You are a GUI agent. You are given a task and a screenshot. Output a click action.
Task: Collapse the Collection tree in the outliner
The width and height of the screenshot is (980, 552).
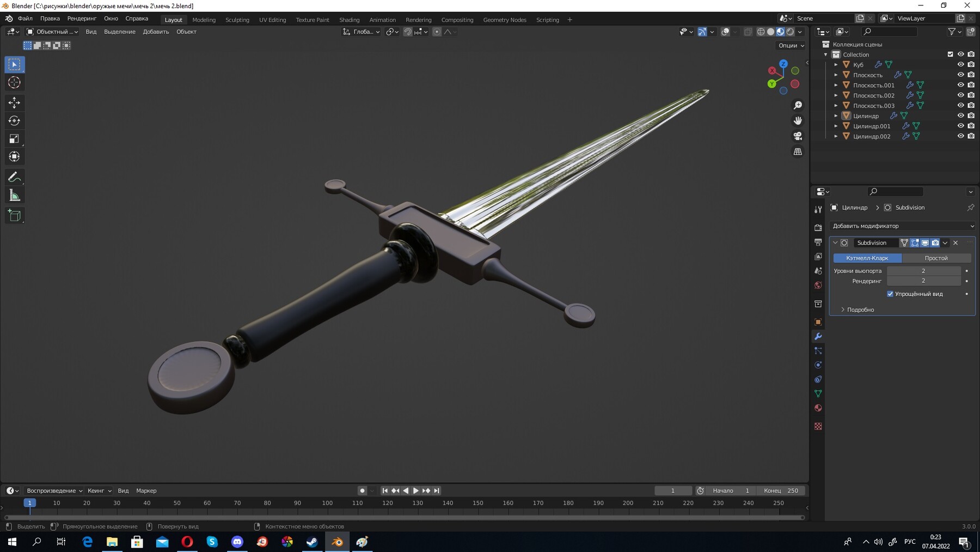825,54
